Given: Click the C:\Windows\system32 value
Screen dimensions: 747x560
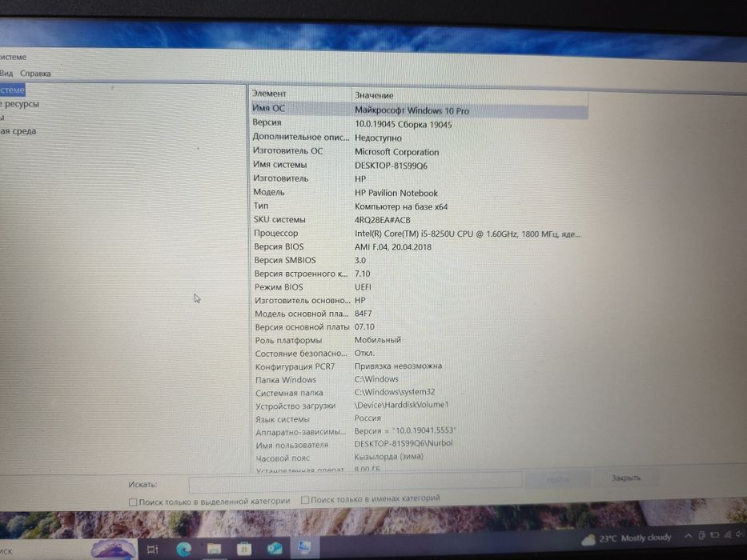Looking at the screenshot, I should click(x=395, y=391).
